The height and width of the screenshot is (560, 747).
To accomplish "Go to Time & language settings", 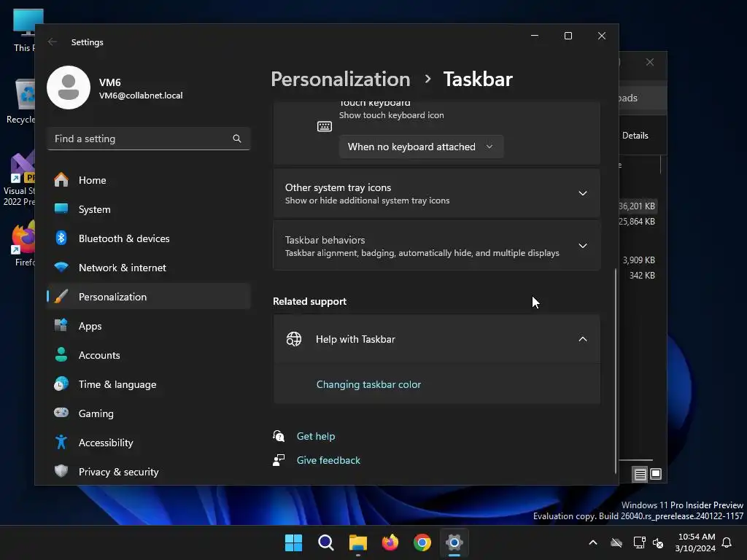I will (x=149, y=384).
